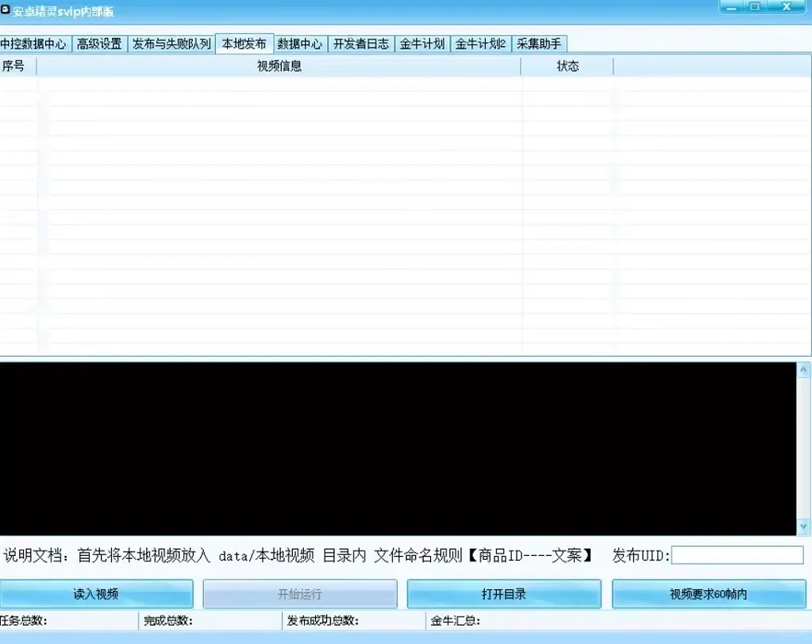The height and width of the screenshot is (644, 812).
Task: Minimize the 安卓精灵 window
Action: tap(731, 6)
